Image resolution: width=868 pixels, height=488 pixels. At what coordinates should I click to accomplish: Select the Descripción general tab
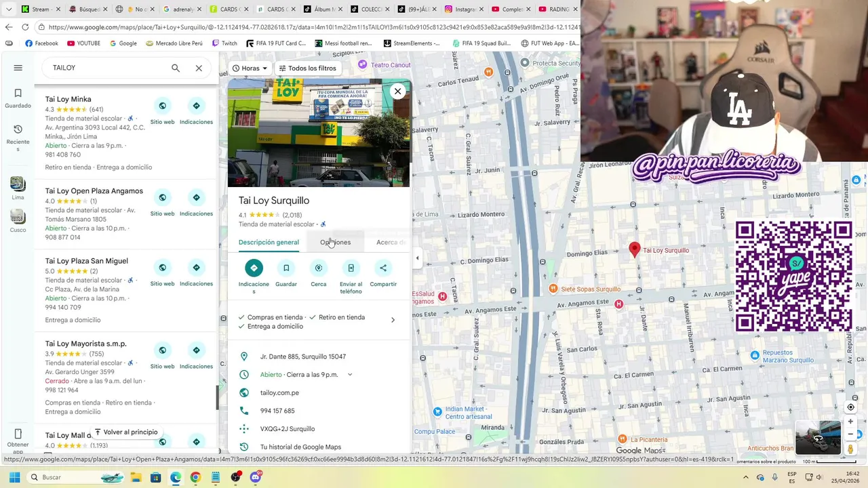[269, 242]
